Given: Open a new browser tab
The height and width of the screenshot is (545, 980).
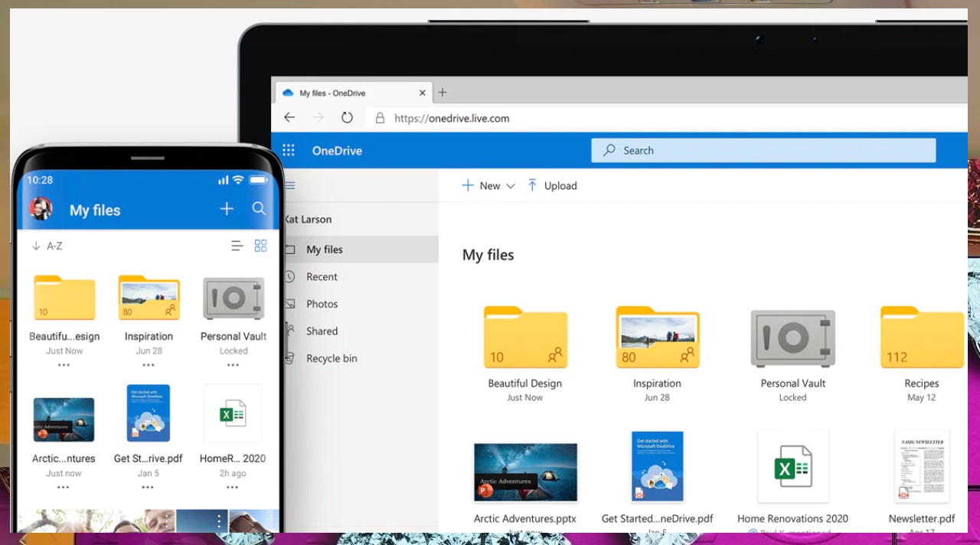Looking at the screenshot, I should (443, 93).
